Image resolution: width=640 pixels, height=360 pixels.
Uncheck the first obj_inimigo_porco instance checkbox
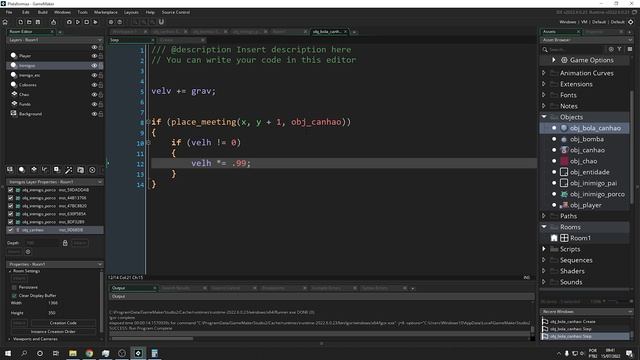(11, 190)
